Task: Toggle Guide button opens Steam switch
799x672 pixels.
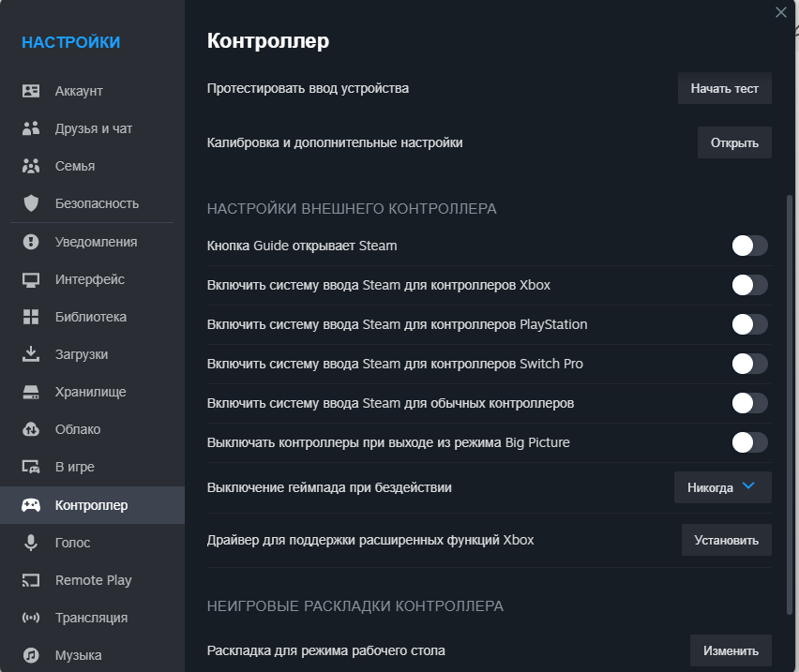Action: tap(749, 246)
